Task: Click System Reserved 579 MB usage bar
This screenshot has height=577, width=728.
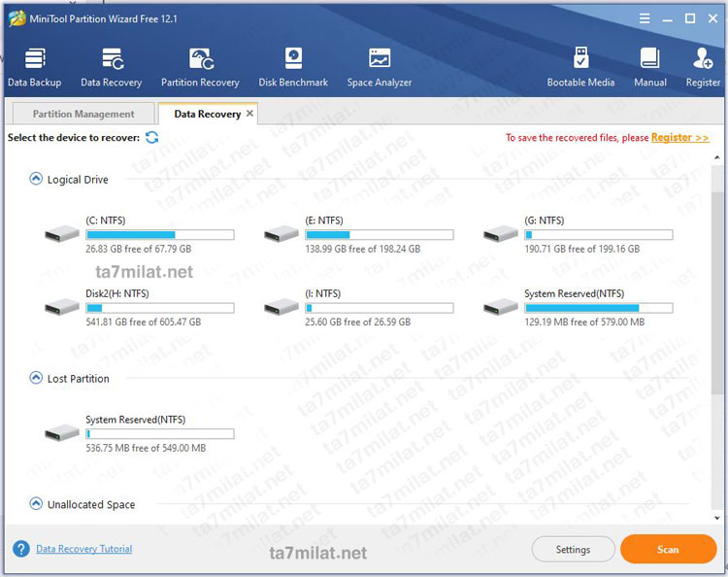Action: click(x=599, y=308)
